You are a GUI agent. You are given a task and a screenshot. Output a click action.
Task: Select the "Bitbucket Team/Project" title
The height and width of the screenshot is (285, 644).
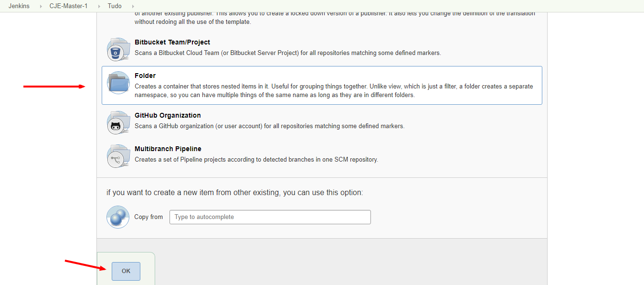[x=172, y=42]
